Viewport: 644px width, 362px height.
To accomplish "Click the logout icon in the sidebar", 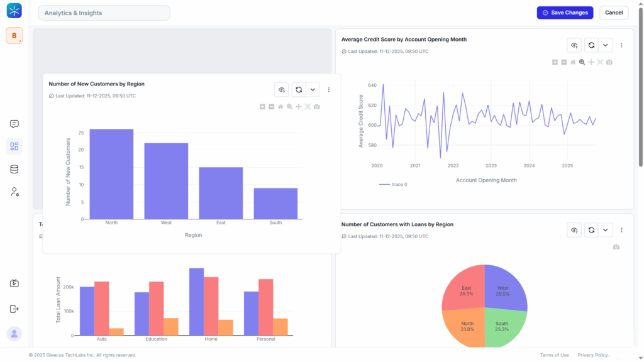I will click(x=14, y=309).
